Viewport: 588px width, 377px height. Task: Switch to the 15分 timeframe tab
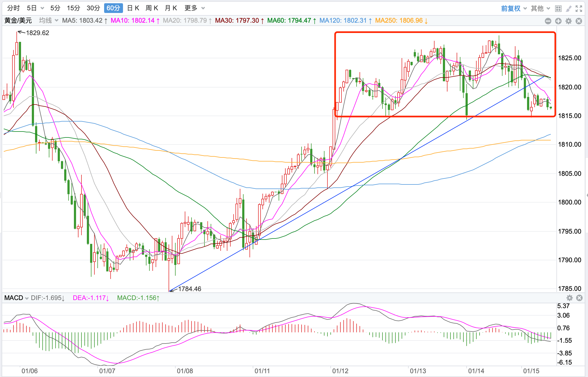[73, 8]
